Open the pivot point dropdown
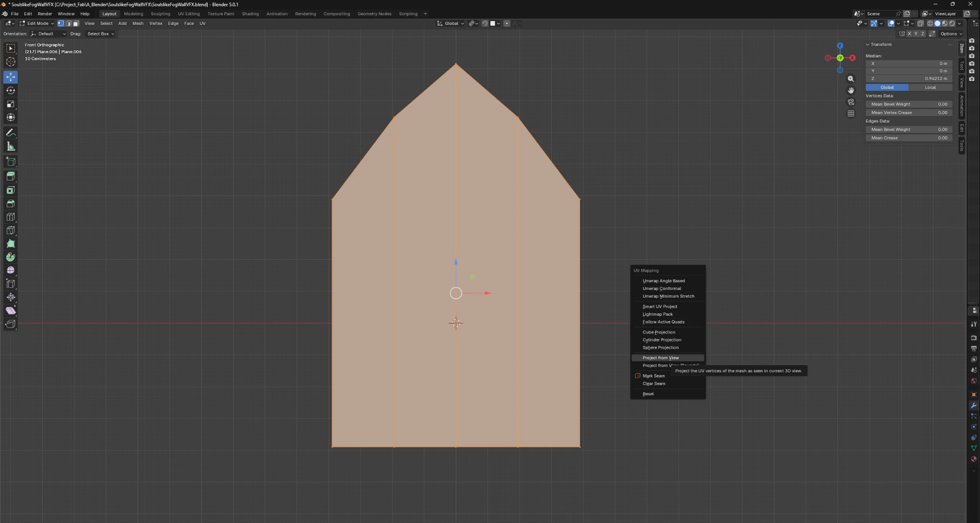Viewport: 980px width, 523px height. point(473,23)
